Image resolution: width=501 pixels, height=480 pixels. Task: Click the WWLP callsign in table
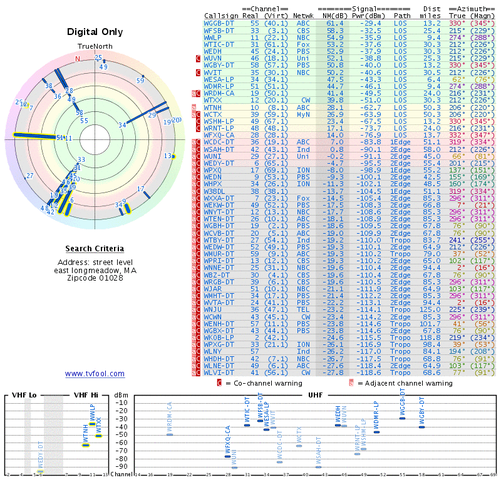tap(212, 37)
